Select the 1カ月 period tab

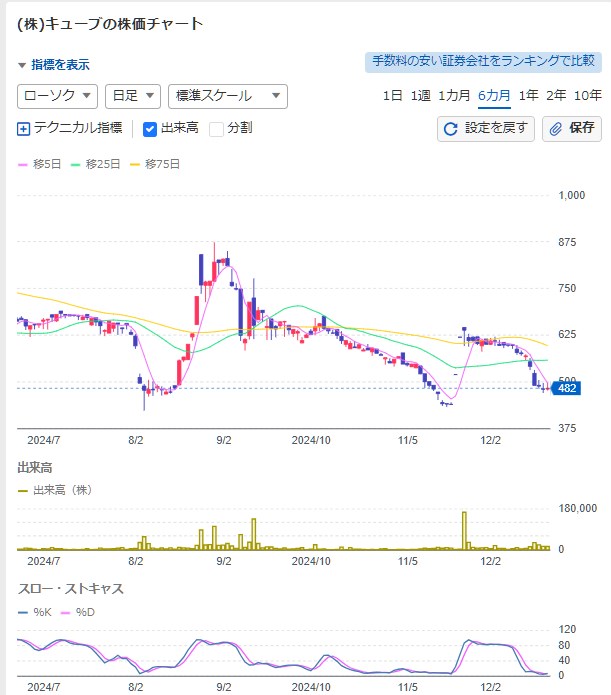[x=454, y=95]
